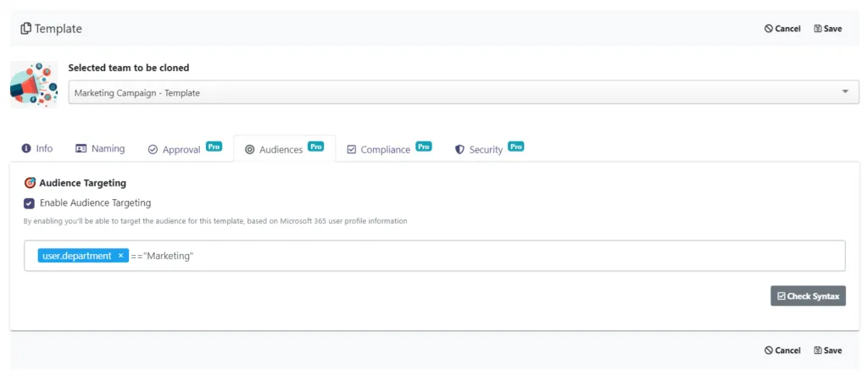This screenshot has height=376, width=868.
Task: Go to the Compliance tab
Action: click(388, 149)
